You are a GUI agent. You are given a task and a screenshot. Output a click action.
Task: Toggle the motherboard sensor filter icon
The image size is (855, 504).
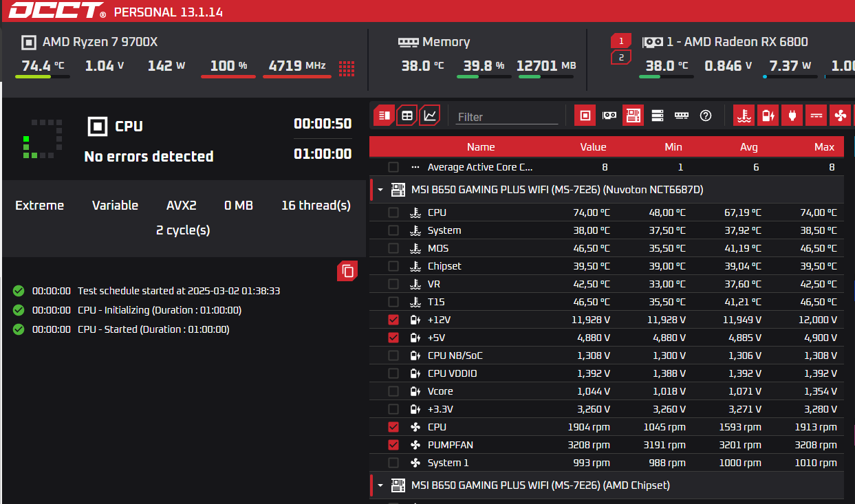coord(633,116)
